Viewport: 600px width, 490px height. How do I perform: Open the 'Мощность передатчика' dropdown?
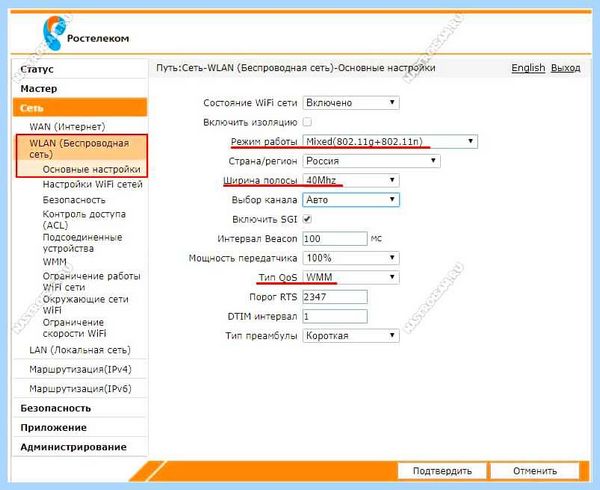tap(351, 258)
